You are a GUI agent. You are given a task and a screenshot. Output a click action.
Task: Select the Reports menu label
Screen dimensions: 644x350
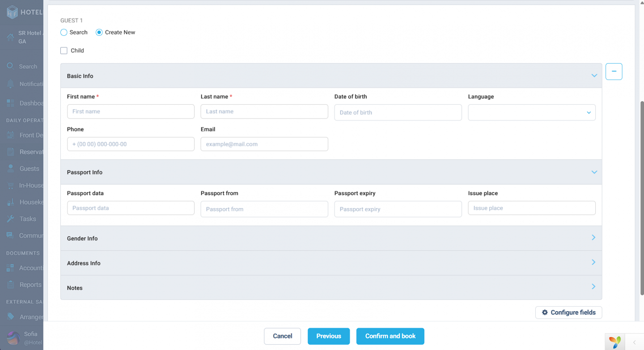[30, 285]
